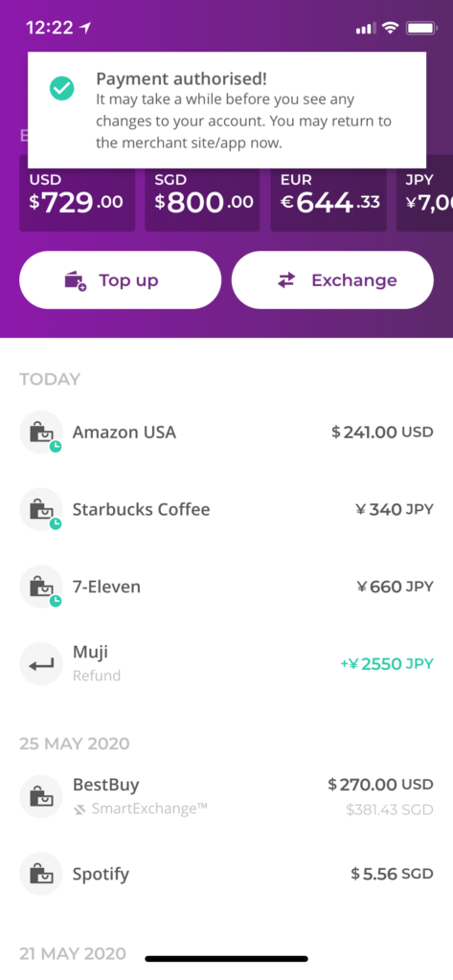Select the EUR €644.33 balance card

[x=328, y=193]
